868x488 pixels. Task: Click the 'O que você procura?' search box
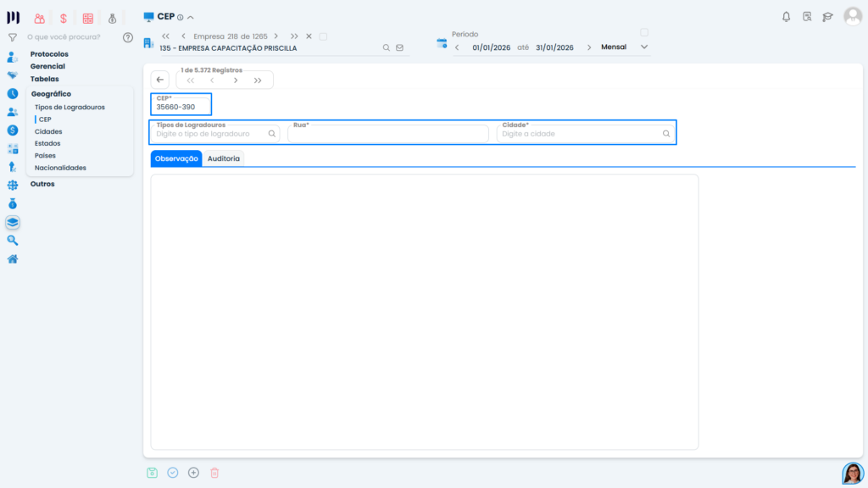(x=64, y=37)
